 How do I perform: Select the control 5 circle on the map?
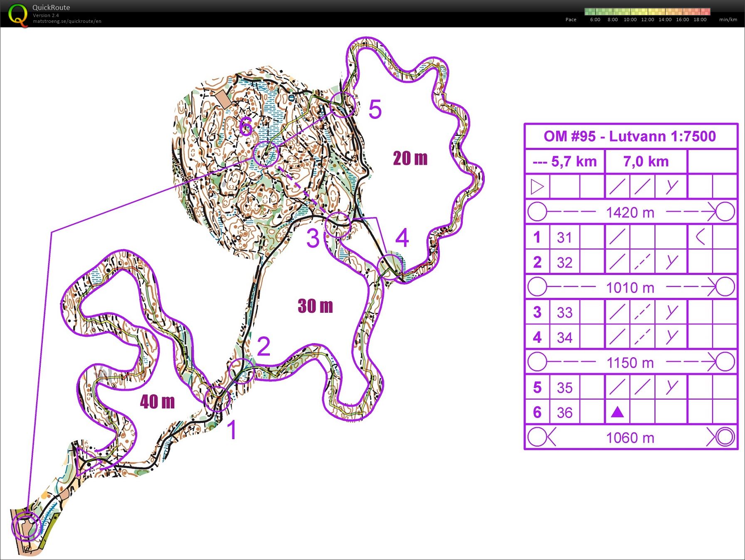click(343, 104)
